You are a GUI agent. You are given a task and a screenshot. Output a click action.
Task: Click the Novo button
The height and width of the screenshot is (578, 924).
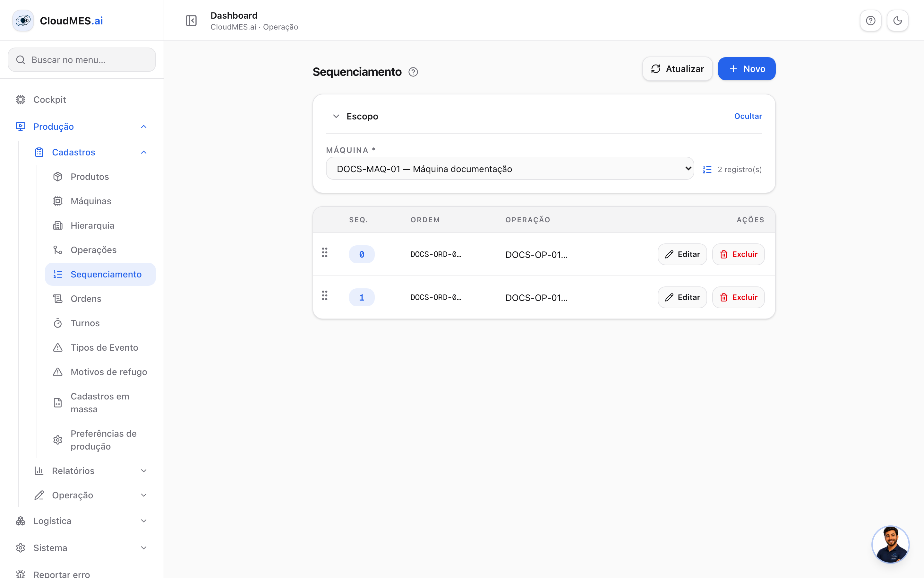pyautogui.click(x=747, y=69)
